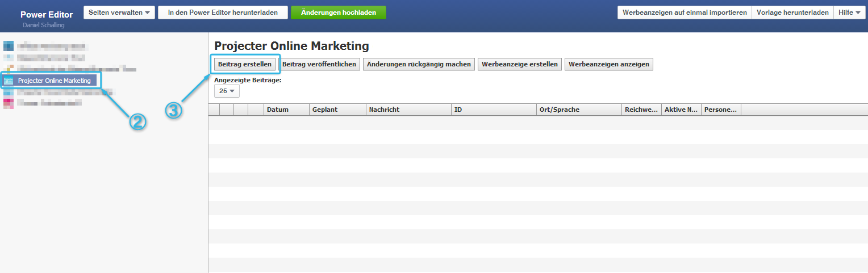The width and height of the screenshot is (868, 273).
Task: Click the Ort/Sprache column header
Action: click(579, 110)
